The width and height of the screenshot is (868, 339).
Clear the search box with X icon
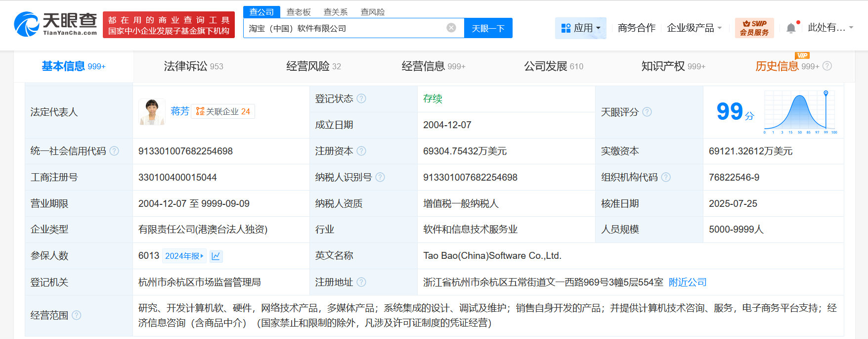click(451, 28)
